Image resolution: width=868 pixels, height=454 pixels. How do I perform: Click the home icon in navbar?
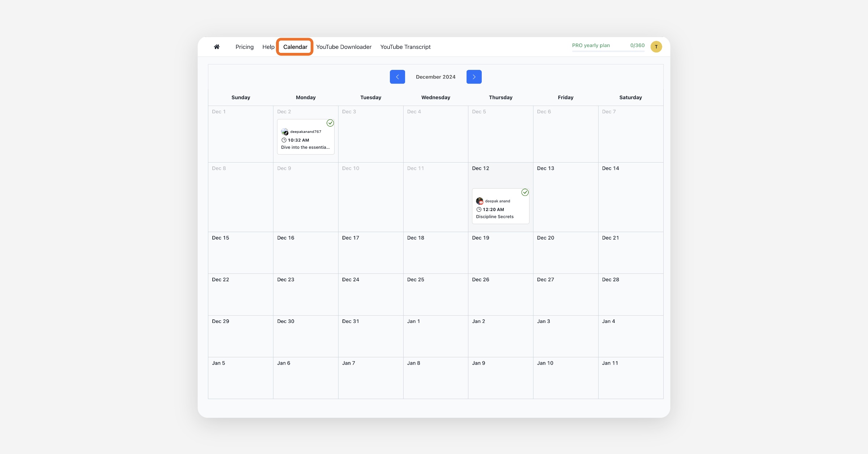click(x=217, y=47)
